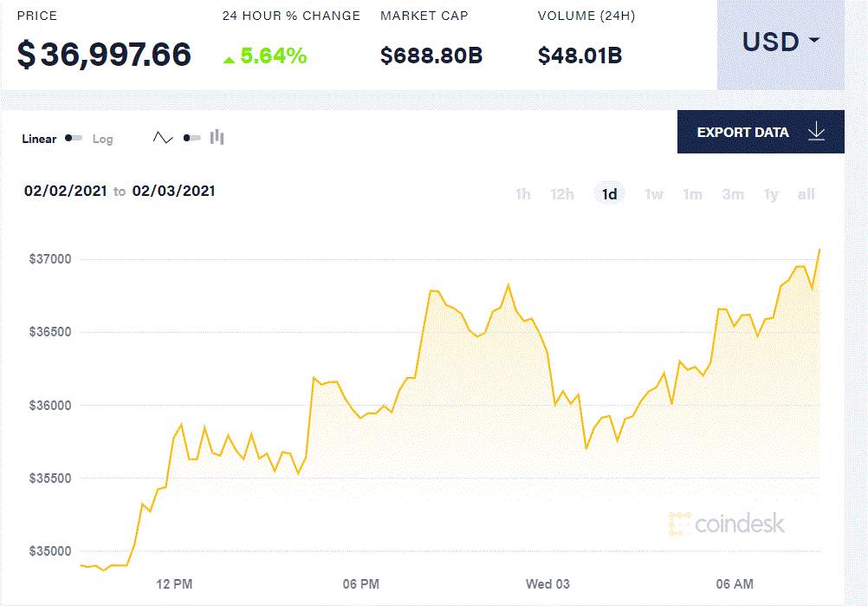Select the 1h time range
This screenshot has width=868, height=606.
522,194
